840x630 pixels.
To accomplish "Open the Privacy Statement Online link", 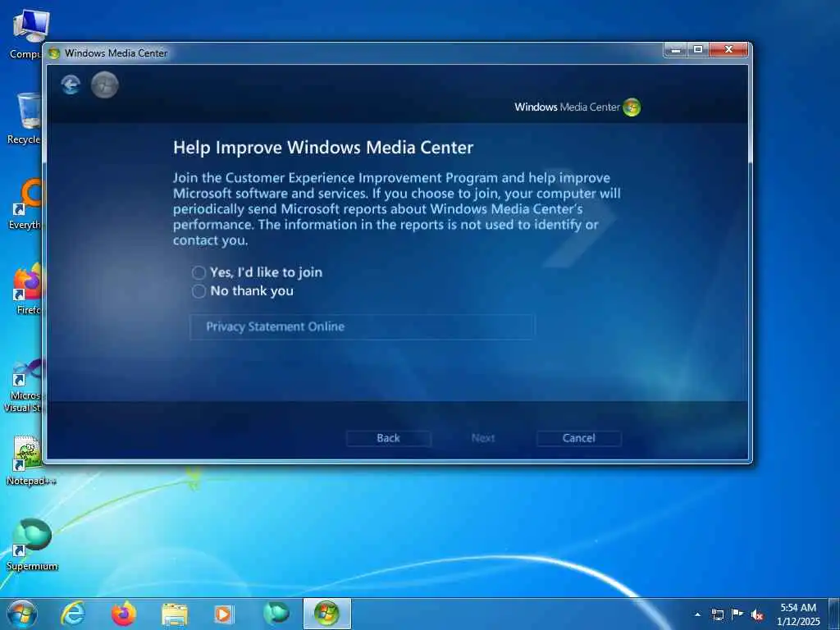I will (x=362, y=326).
